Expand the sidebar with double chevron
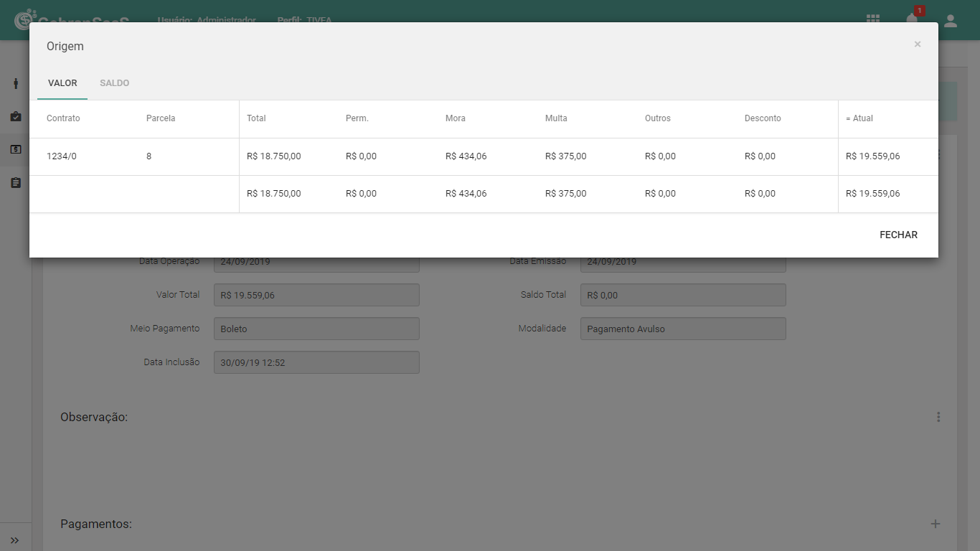Viewport: 980px width, 551px height. (x=15, y=540)
